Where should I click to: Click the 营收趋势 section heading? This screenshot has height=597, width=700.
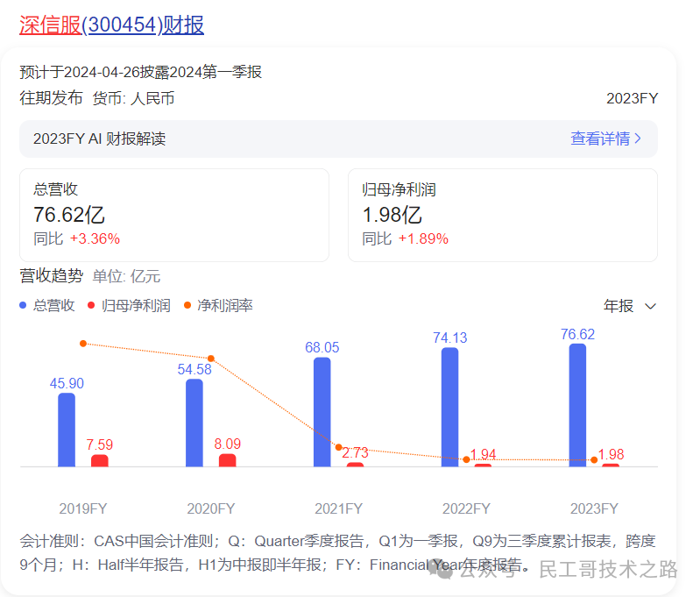[x=51, y=276]
